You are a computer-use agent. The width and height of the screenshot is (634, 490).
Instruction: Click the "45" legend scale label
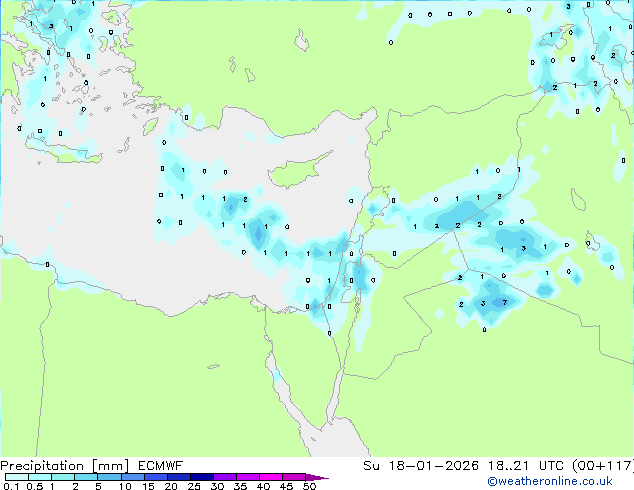(286, 486)
